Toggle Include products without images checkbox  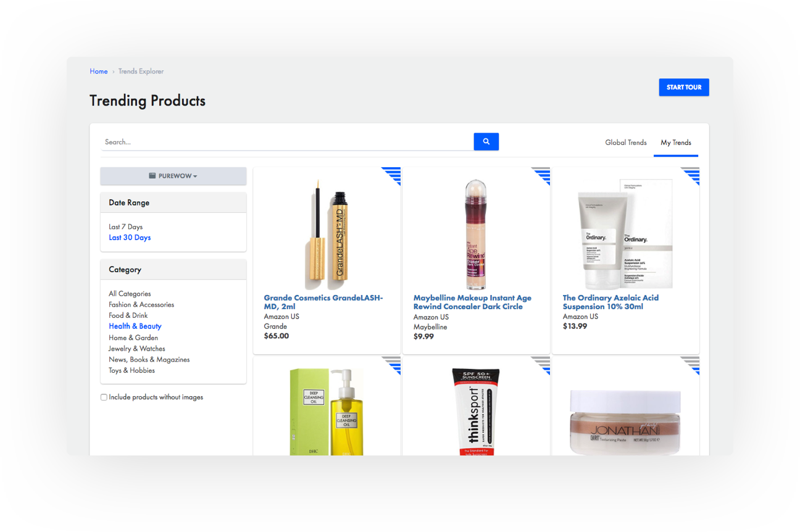click(104, 397)
